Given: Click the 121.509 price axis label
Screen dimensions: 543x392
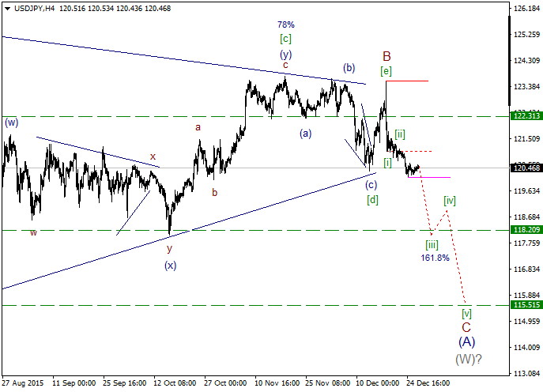Looking at the screenshot, I should pos(526,139).
